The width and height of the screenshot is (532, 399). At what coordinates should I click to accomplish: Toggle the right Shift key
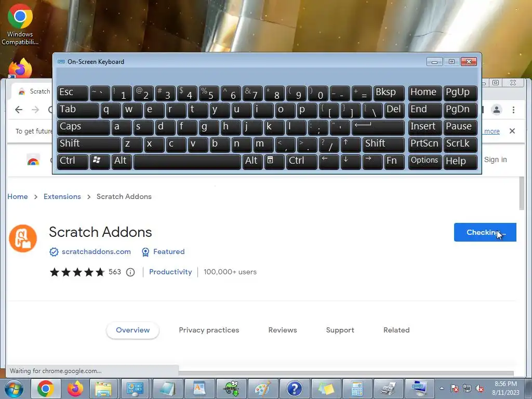coord(383,144)
